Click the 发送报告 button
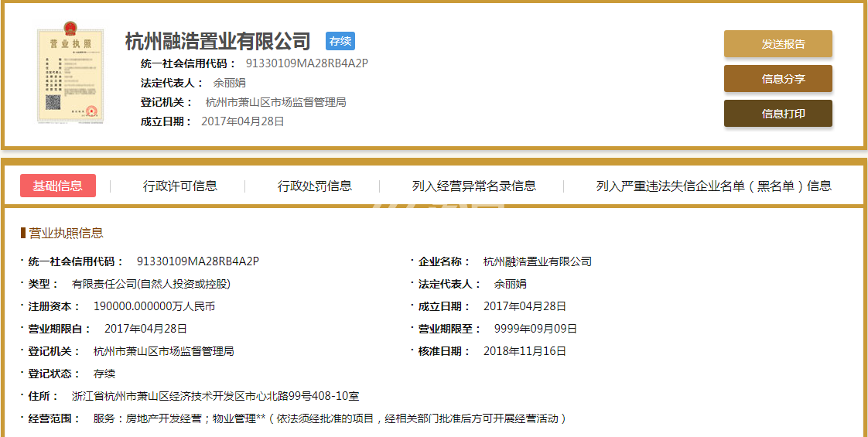Viewport: 868px width, 437px height. [x=777, y=44]
